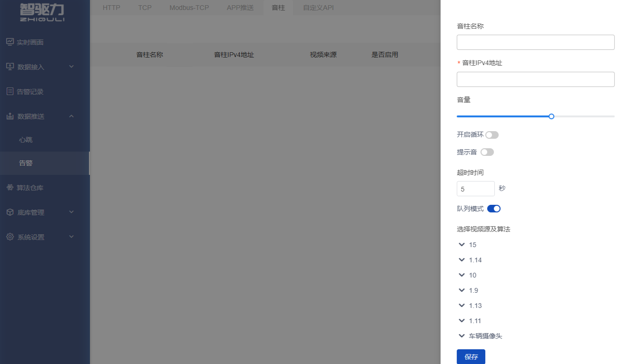This screenshot has height=364, width=618.
Task: Click the 数据推送 upload icon
Action: (10, 116)
